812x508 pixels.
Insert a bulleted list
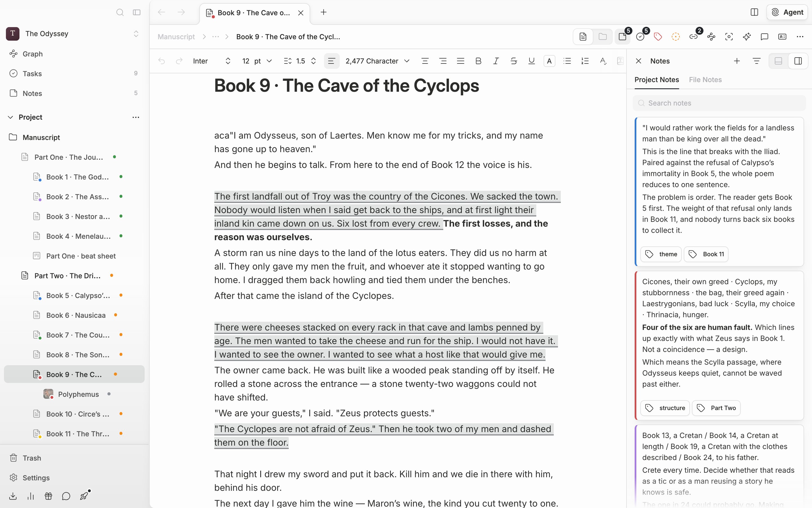click(567, 61)
